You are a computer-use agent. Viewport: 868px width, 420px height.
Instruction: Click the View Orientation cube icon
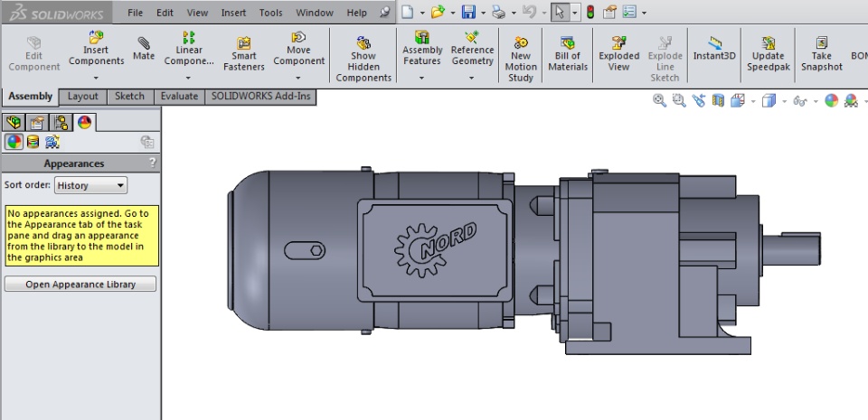[x=738, y=100]
